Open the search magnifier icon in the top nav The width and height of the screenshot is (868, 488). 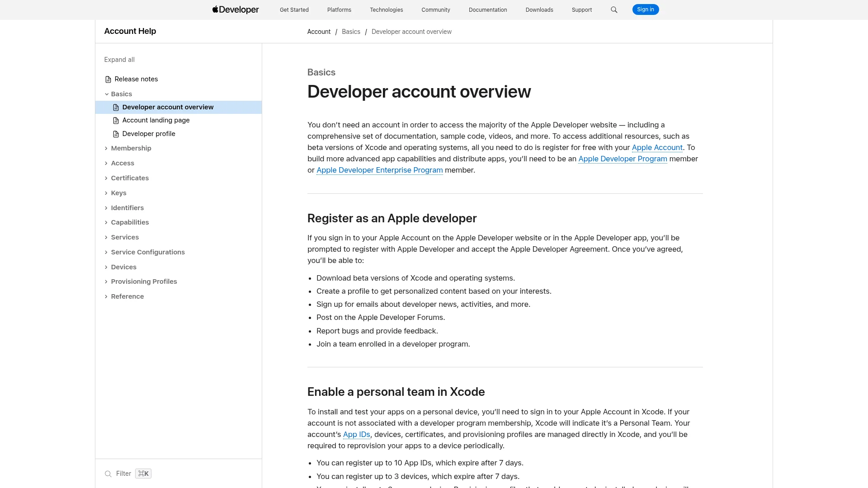coord(614,9)
